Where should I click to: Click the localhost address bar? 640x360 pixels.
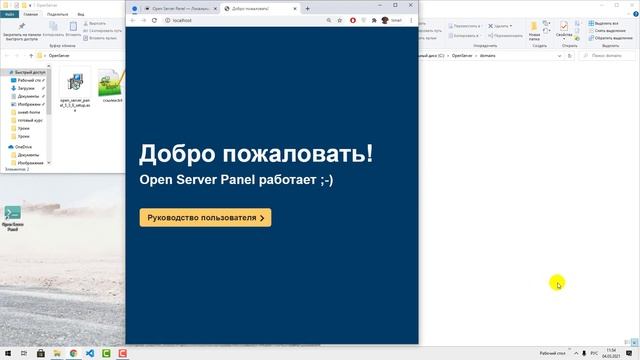[x=245, y=20]
